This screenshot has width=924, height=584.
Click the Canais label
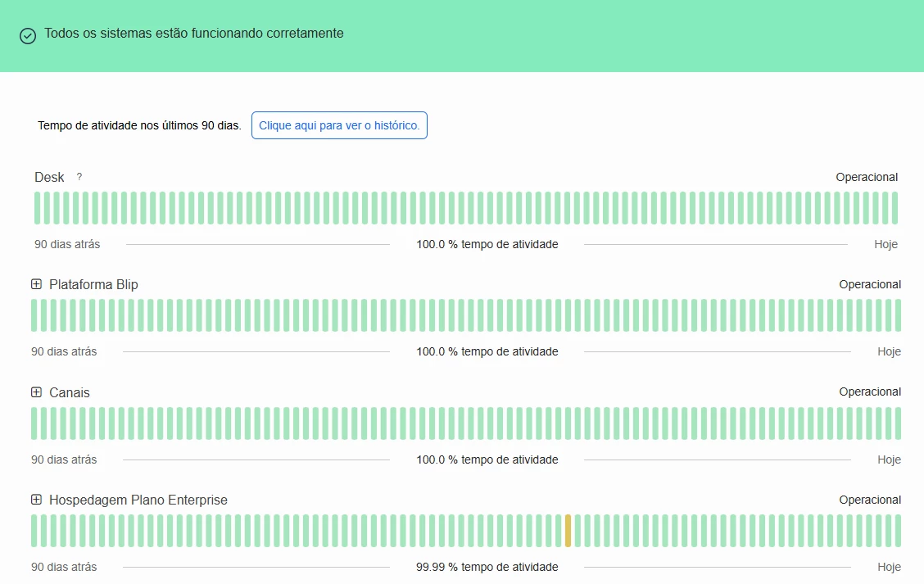click(70, 392)
